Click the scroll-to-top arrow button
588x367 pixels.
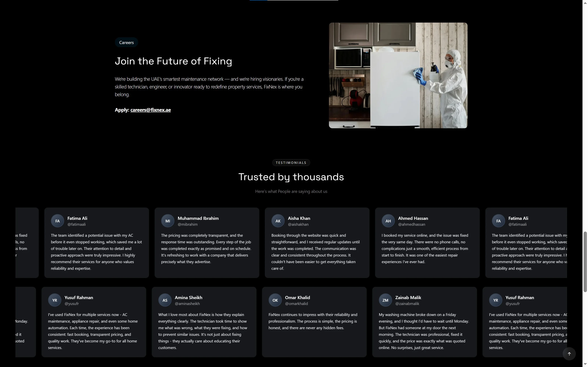pos(569,354)
